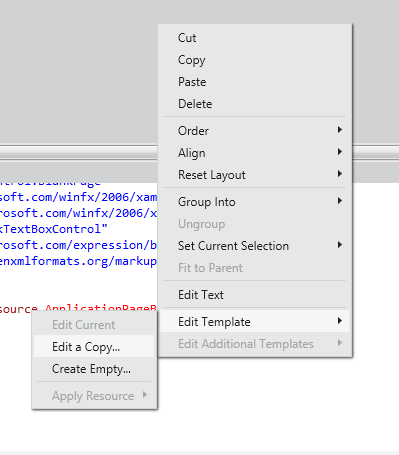
Task: Click the Apply Resource submenu entry
Action: (x=94, y=396)
